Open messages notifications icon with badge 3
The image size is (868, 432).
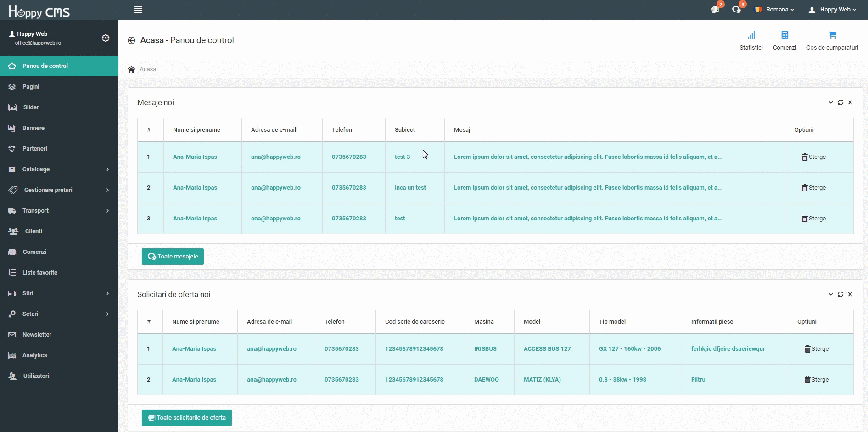736,10
